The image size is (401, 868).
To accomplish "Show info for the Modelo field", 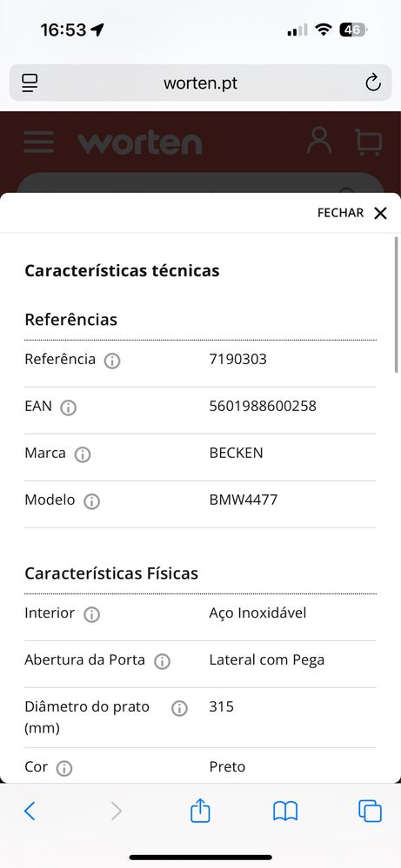I will 91,501.
